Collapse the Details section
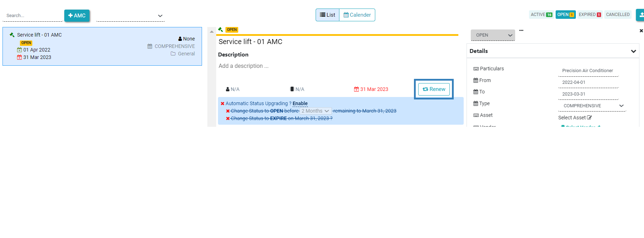Image resolution: width=644 pixels, height=238 pixels. (x=633, y=51)
